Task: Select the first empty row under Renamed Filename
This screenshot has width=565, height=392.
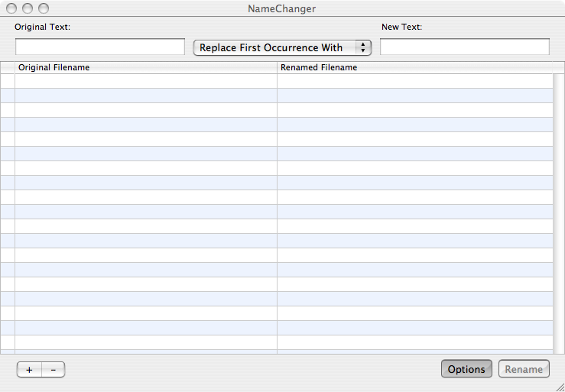Action: pyautogui.click(x=415, y=81)
